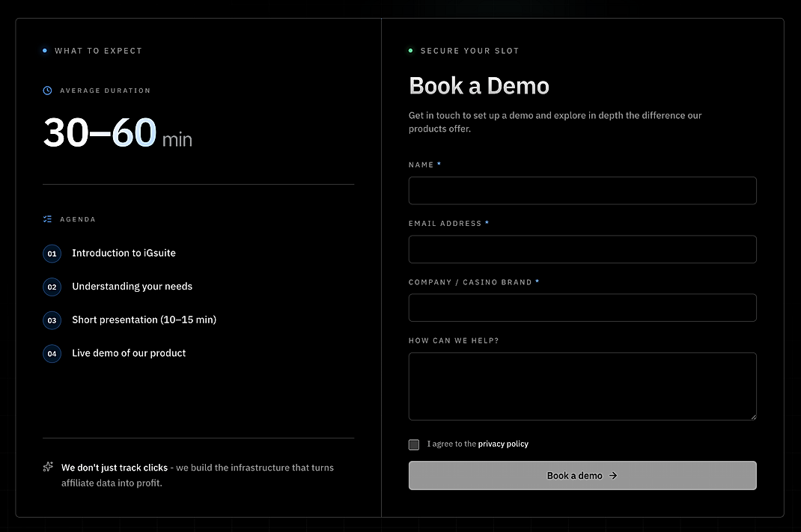Screen dimensions: 801x532
Task: Click 'We don't just track clicks' text
Action: click(x=115, y=468)
